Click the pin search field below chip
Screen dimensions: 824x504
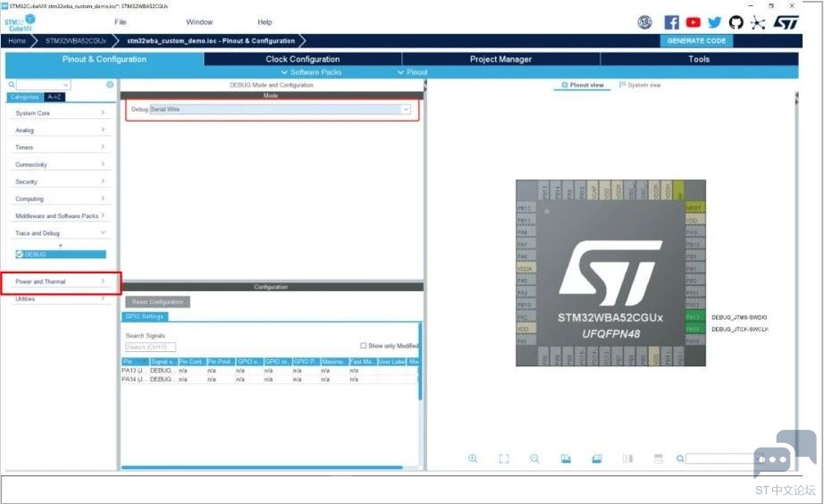724,458
